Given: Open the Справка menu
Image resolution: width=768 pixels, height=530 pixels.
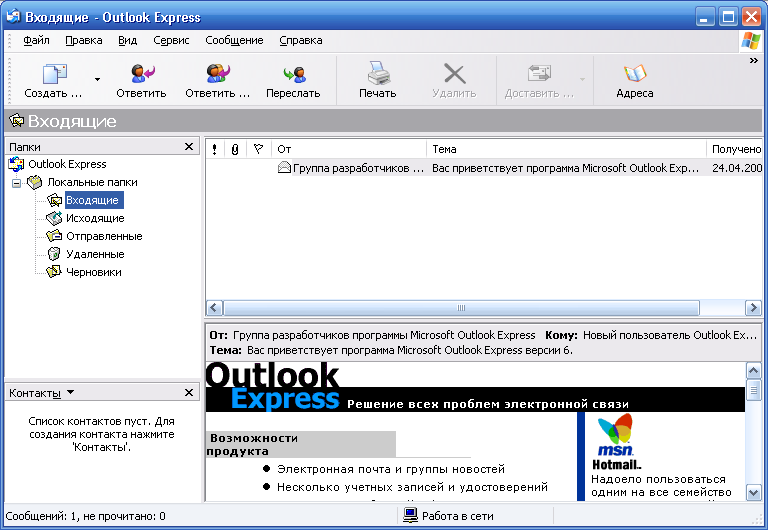Looking at the screenshot, I should (x=301, y=40).
